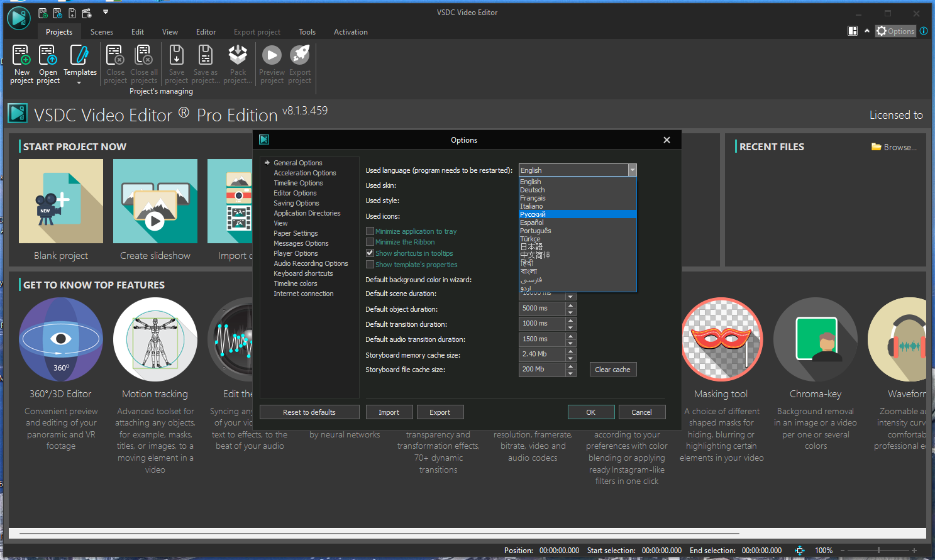
Task: Click the Default object duration field
Action: [543, 309]
